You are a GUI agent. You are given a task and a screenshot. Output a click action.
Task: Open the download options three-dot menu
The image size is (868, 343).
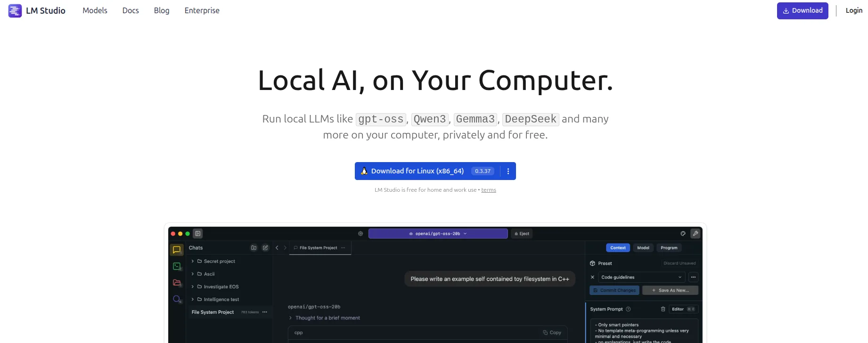click(x=508, y=171)
